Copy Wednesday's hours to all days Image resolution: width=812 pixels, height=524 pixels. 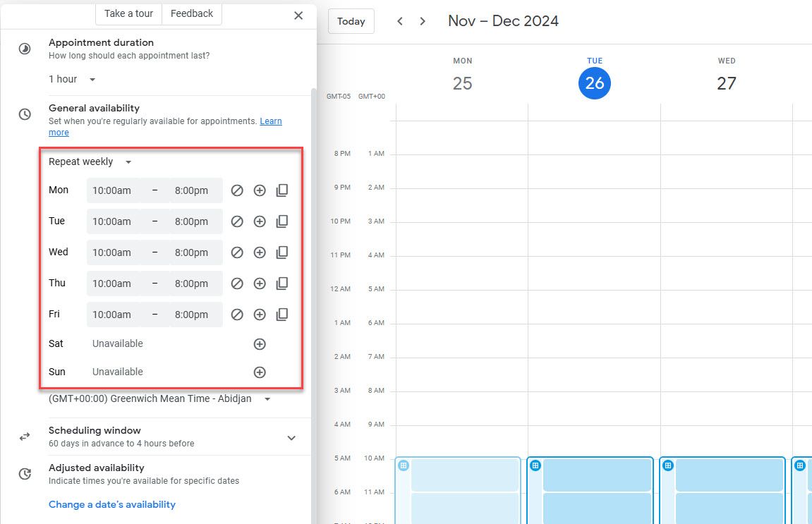tap(282, 252)
